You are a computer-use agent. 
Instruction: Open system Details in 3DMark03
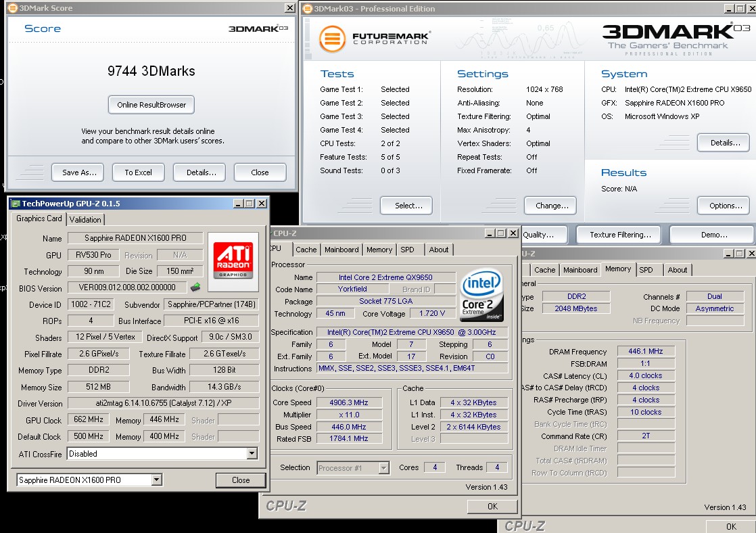pyautogui.click(x=724, y=143)
